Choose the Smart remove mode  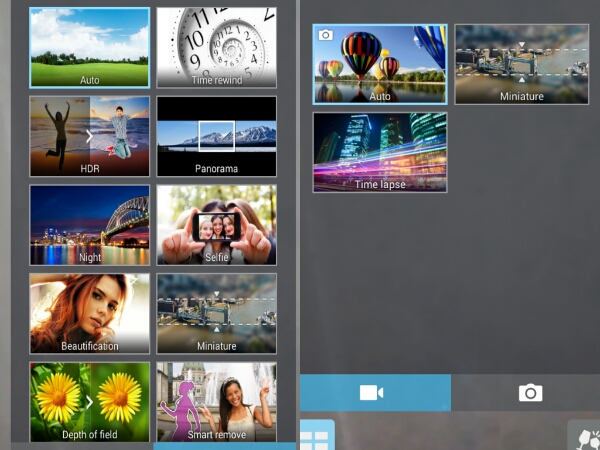click(217, 402)
